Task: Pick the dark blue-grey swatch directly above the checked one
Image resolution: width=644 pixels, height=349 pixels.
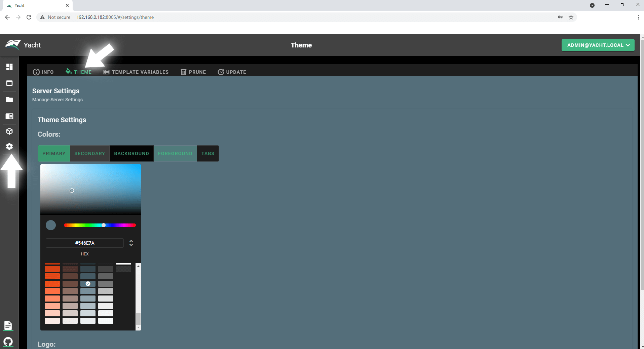Action: coord(88,276)
